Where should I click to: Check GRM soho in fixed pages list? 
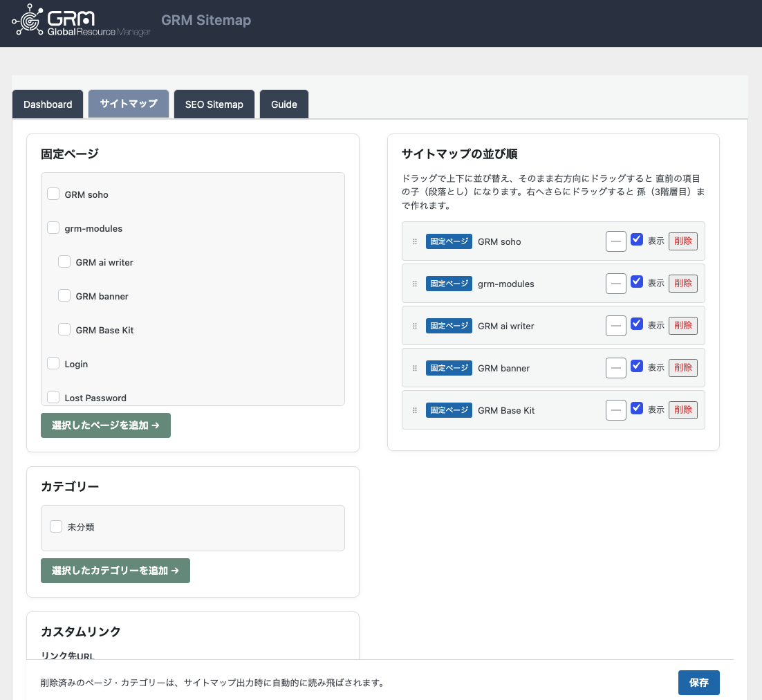pyautogui.click(x=53, y=194)
